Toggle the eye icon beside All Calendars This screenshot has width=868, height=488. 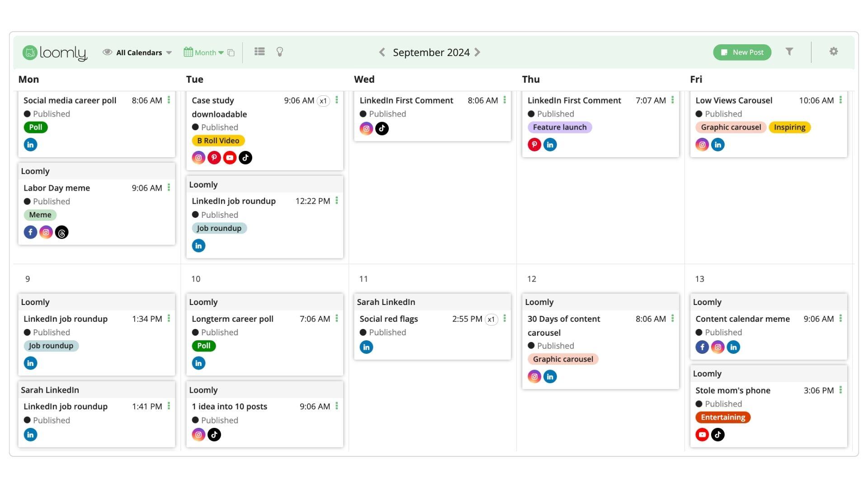pyautogui.click(x=107, y=52)
